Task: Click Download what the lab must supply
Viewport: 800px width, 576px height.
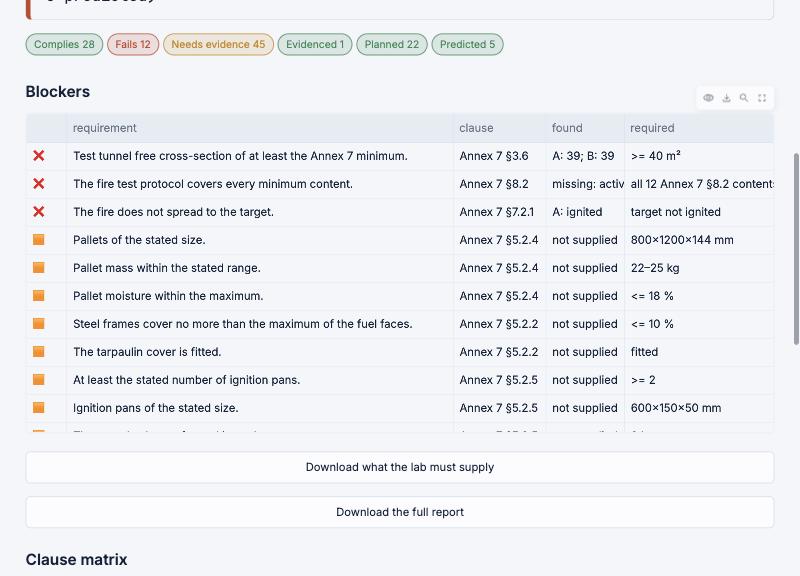Action: 399,467
